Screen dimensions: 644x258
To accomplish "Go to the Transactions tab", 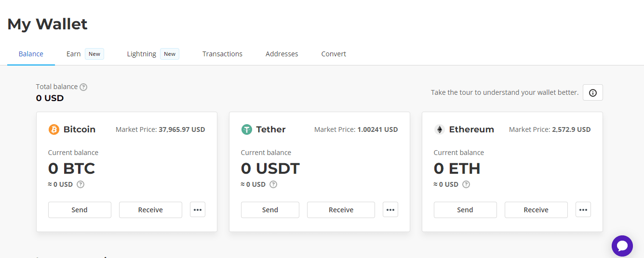I will [x=222, y=54].
